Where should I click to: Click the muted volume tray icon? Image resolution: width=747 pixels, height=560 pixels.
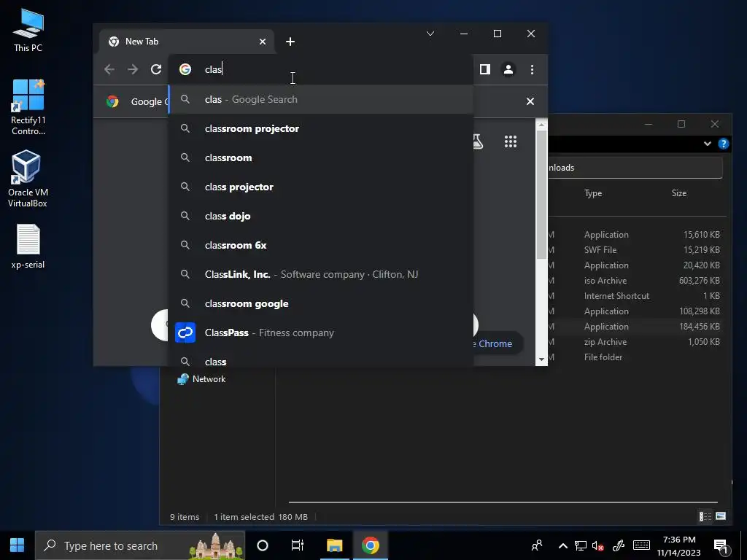pos(598,545)
